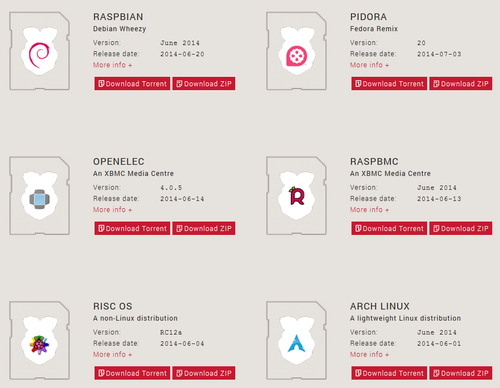Screen dimensions: 500x388
Task: Click the OpenELEC SD card logo icon
Action: [40, 196]
